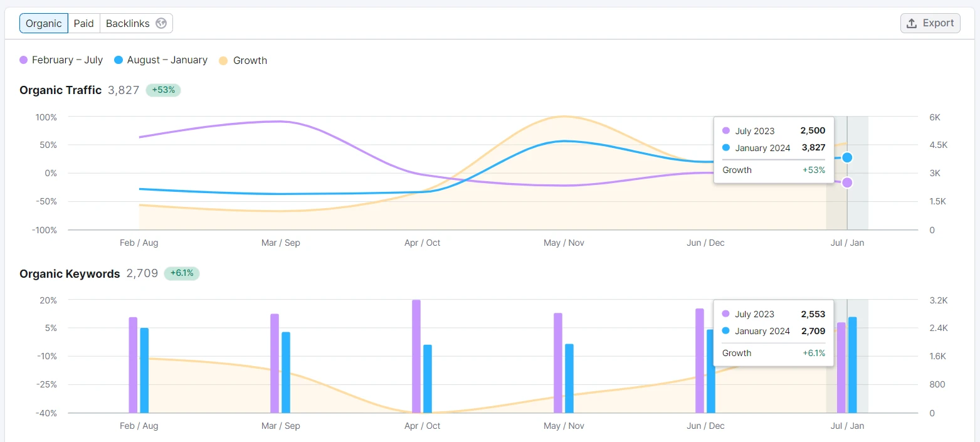
Task: Click the yellow Growth legend dot
Action: click(x=223, y=60)
